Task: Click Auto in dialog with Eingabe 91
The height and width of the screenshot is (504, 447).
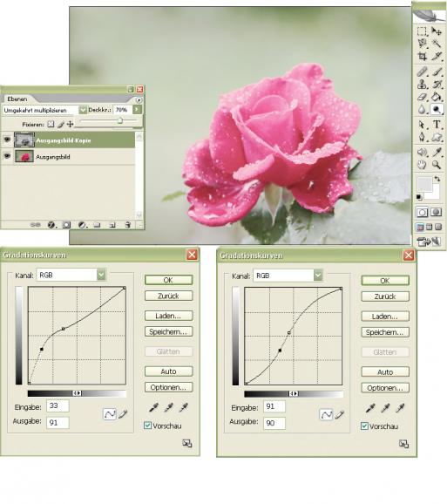Action: tap(385, 371)
